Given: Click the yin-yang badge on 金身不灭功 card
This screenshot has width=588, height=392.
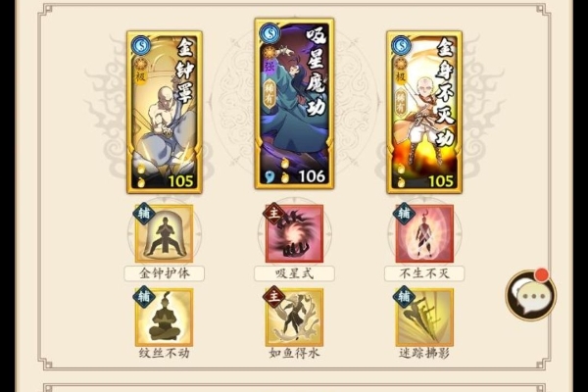Looking at the screenshot, I should (x=401, y=46).
